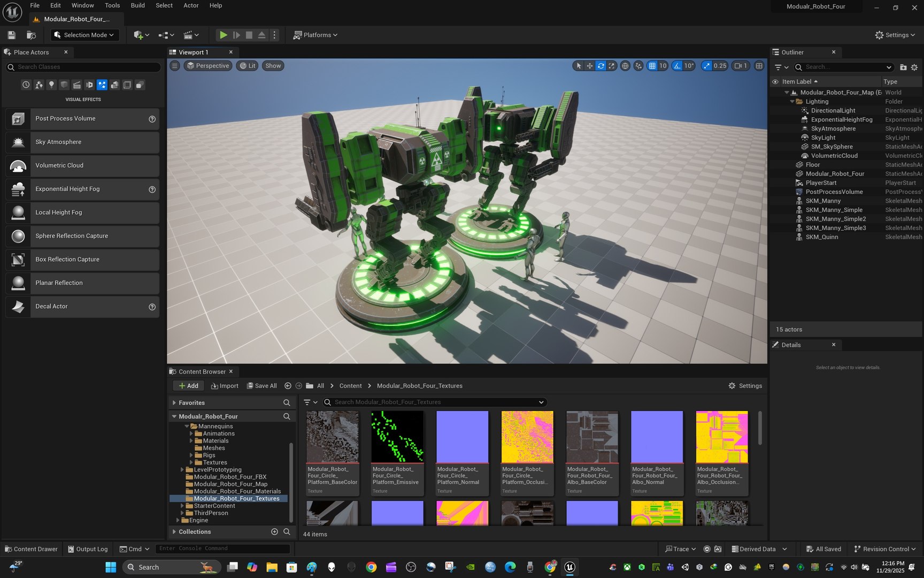
Task: Open the Cmd console type dropdown
Action: pyautogui.click(x=135, y=549)
